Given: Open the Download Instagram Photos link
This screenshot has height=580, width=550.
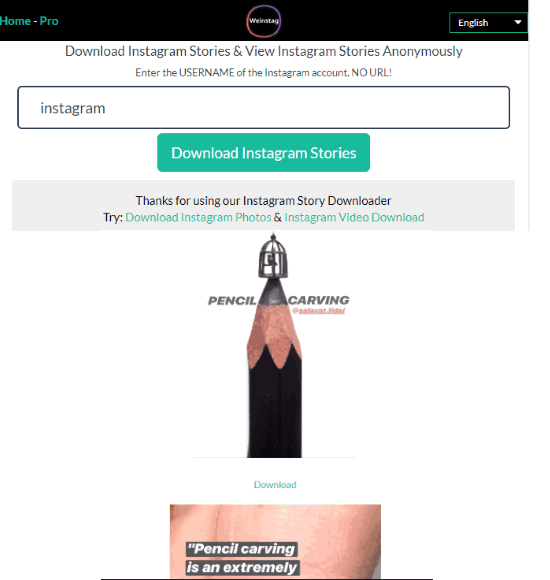Looking at the screenshot, I should click(x=198, y=218).
